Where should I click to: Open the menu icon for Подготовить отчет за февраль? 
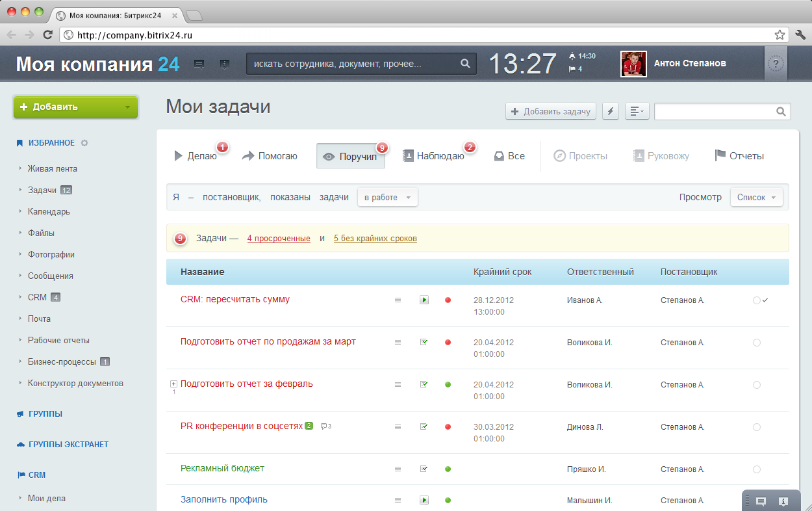point(398,384)
